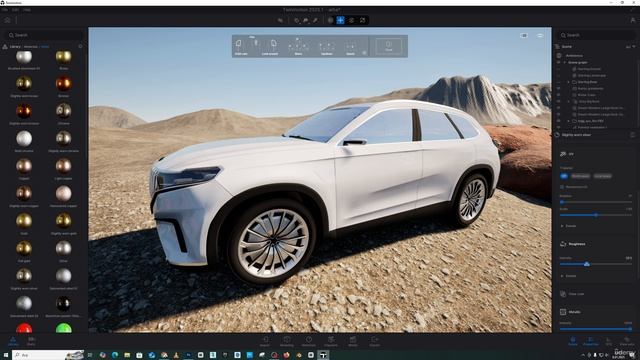The image size is (640, 360).
Task: Tick the checkbox below Triplanar options
Action: (x=562, y=187)
